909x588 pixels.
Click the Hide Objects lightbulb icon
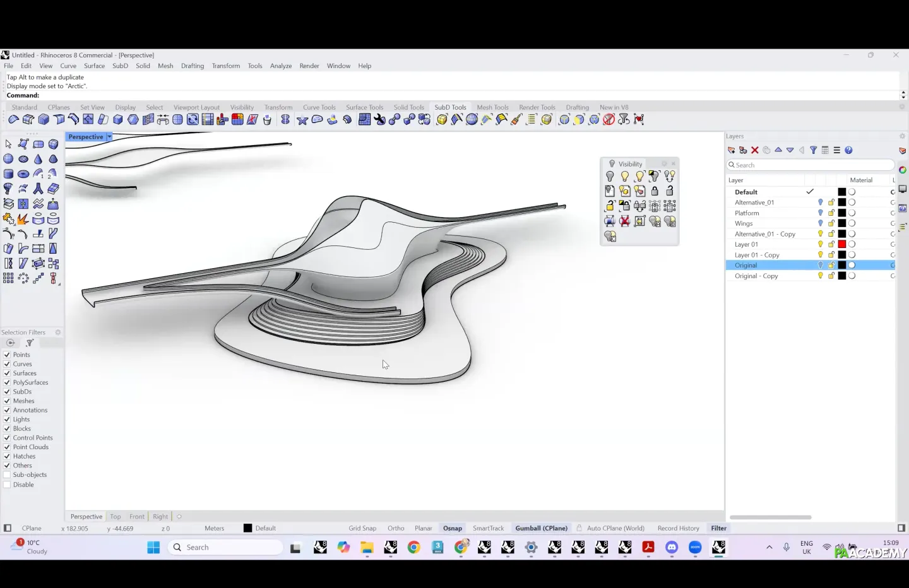610,177
